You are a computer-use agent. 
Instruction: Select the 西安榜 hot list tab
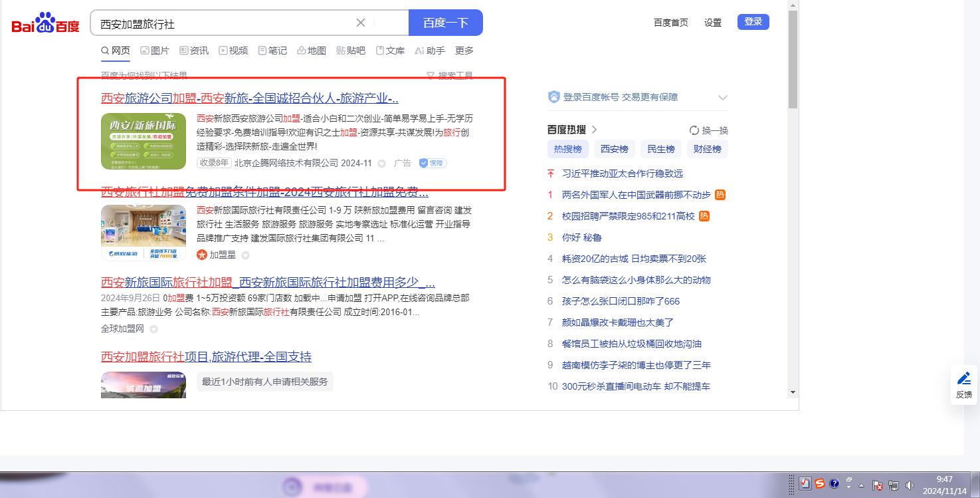pyautogui.click(x=614, y=149)
